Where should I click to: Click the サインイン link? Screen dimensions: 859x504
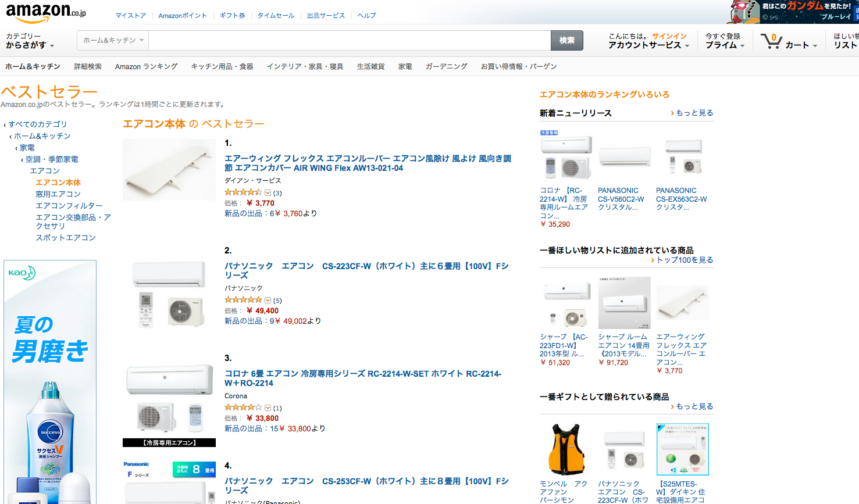click(x=669, y=36)
